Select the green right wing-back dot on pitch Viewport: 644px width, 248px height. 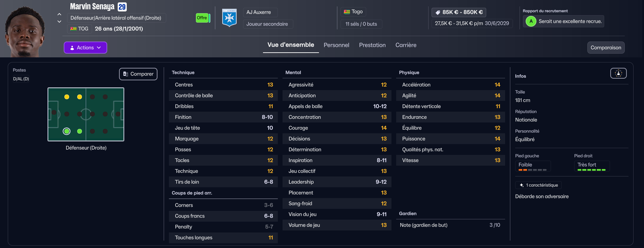[x=80, y=131]
